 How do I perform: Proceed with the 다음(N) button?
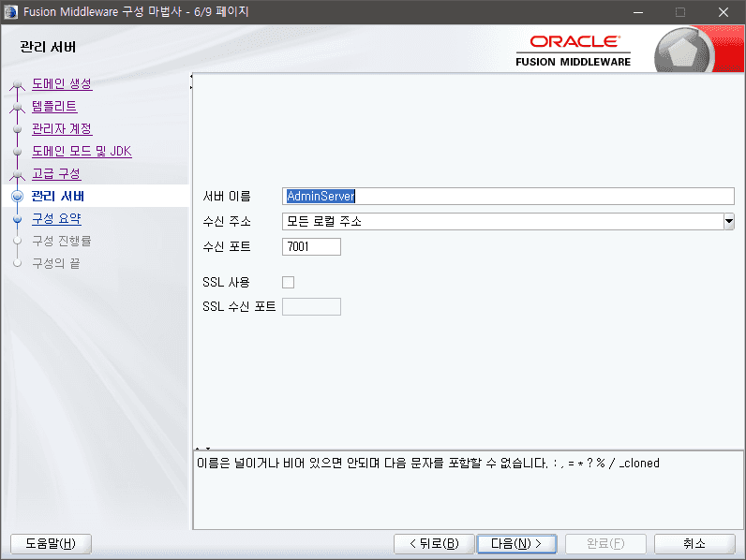point(516,543)
